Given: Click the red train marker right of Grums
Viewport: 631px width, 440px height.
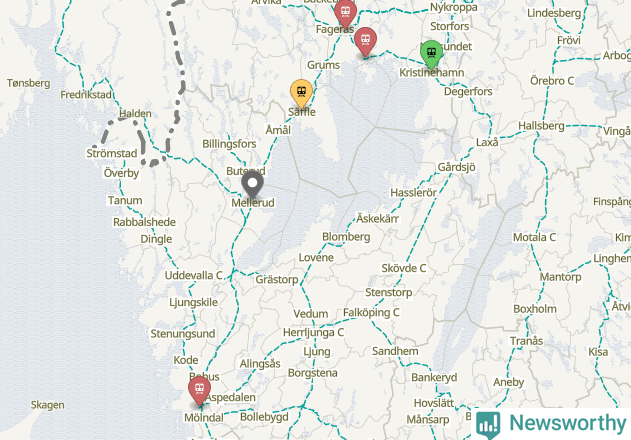Looking at the screenshot, I should click(365, 41).
